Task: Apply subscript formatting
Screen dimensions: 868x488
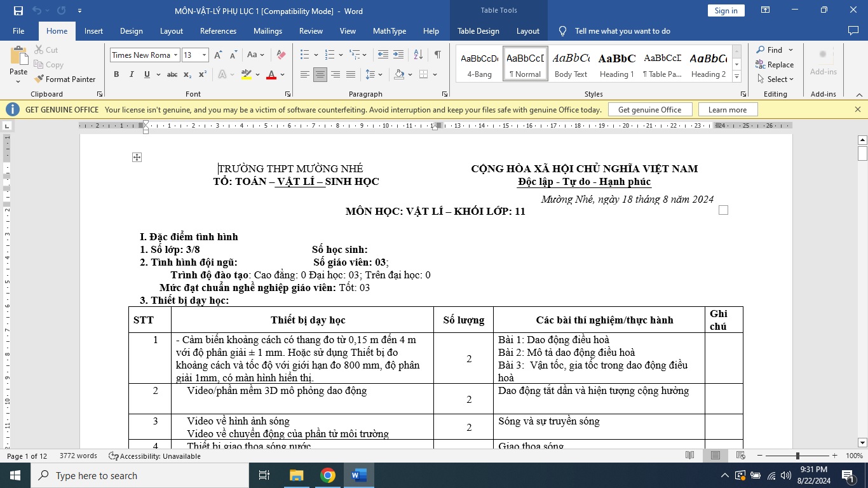Action: point(187,74)
